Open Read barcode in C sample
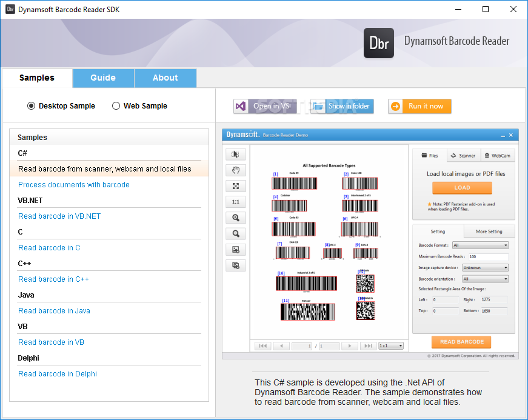The width and height of the screenshot is (528, 420). (x=49, y=248)
